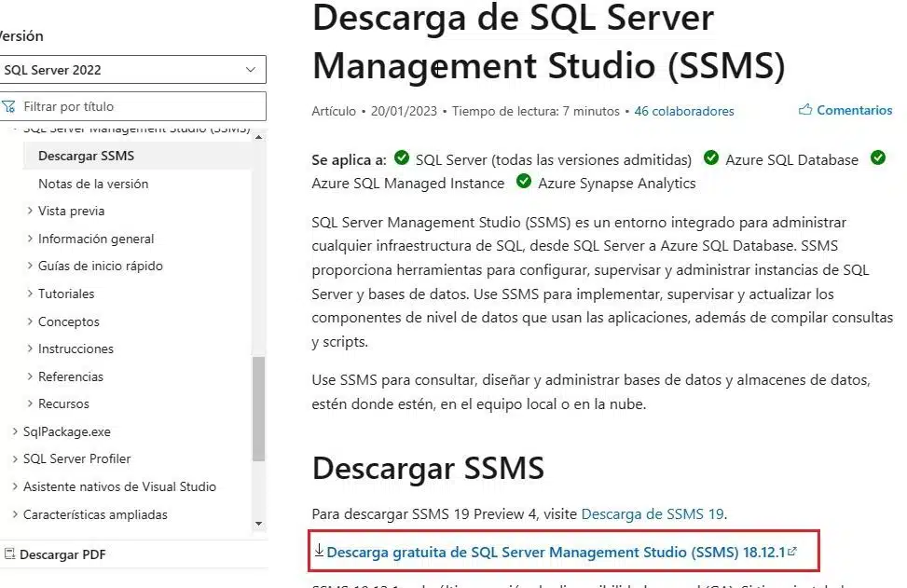The image size is (907, 588).
Task: Click the free SSMS 18.12.1 download link
Action: point(554,551)
